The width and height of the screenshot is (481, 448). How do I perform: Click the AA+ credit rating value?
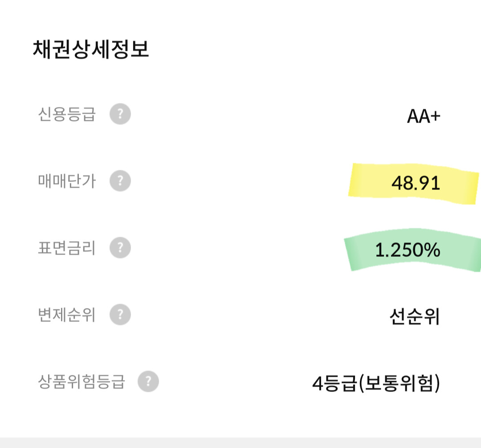coord(424,116)
